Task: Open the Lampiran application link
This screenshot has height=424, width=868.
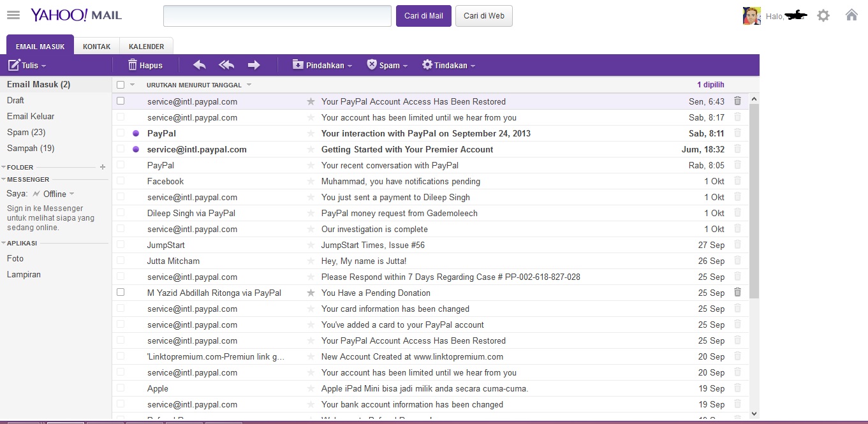Action: pyautogui.click(x=24, y=274)
